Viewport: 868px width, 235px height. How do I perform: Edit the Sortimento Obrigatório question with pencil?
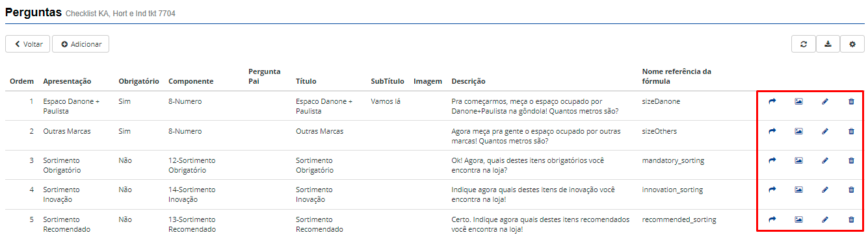(825, 160)
